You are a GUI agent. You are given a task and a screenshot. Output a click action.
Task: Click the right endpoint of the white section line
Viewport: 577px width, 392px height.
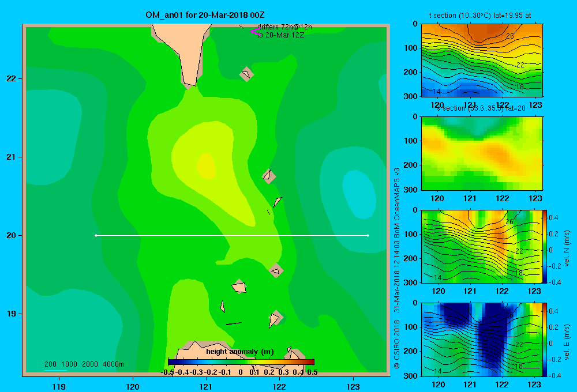click(x=368, y=235)
